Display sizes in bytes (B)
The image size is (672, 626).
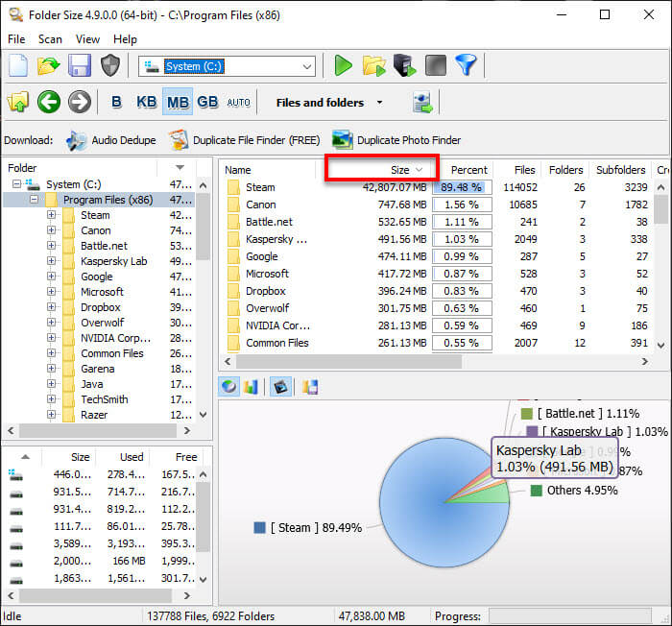[116, 102]
